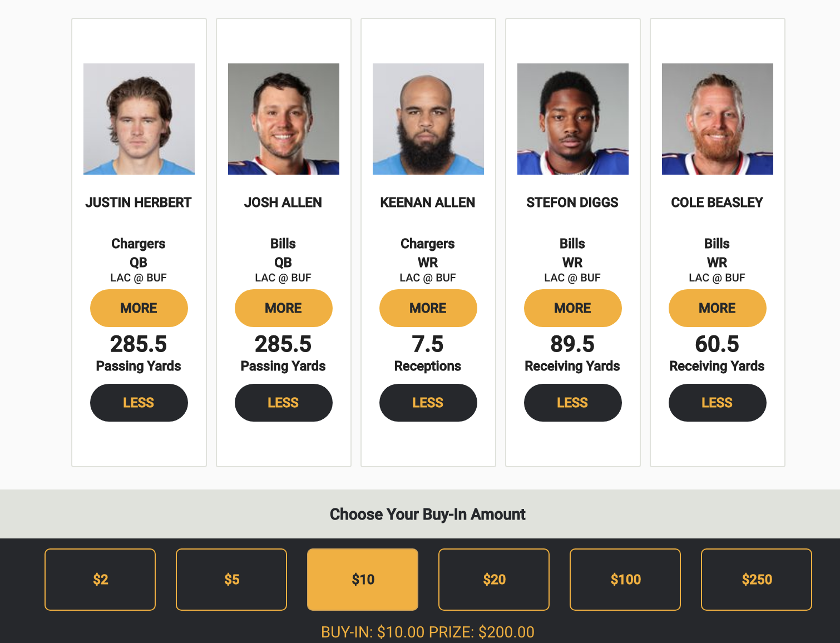Screen dimensions: 840x643
Task: Click Josh Allen's headshot photo
Action: 284,118
